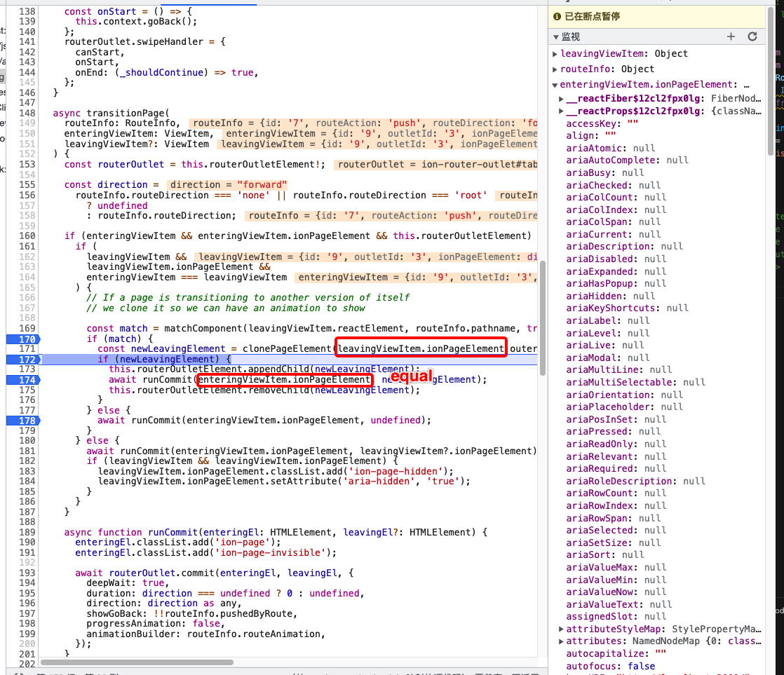
Task: Click the ariaLabel: null property
Action: pyautogui.click(x=607, y=321)
